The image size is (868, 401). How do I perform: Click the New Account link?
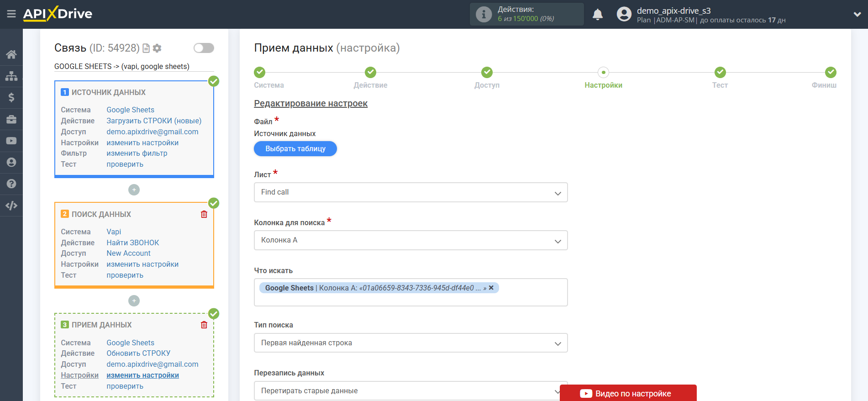pos(128,253)
